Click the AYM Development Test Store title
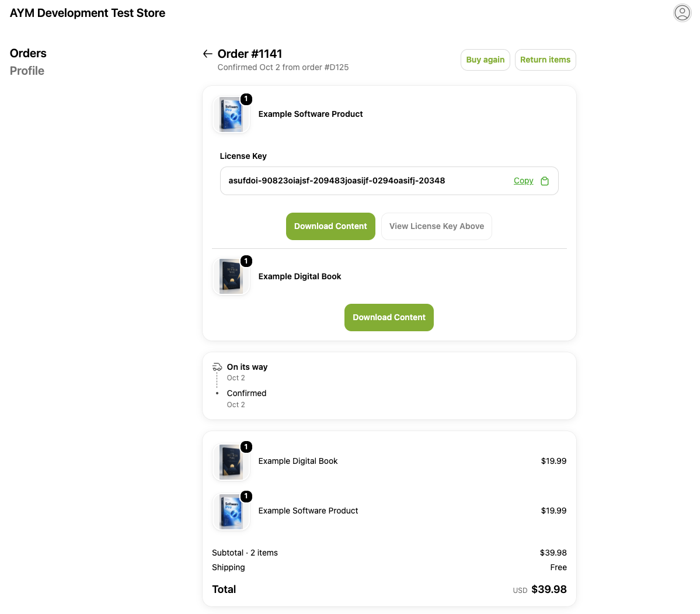The height and width of the screenshot is (614, 700). pyautogui.click(x=88, y=13)
